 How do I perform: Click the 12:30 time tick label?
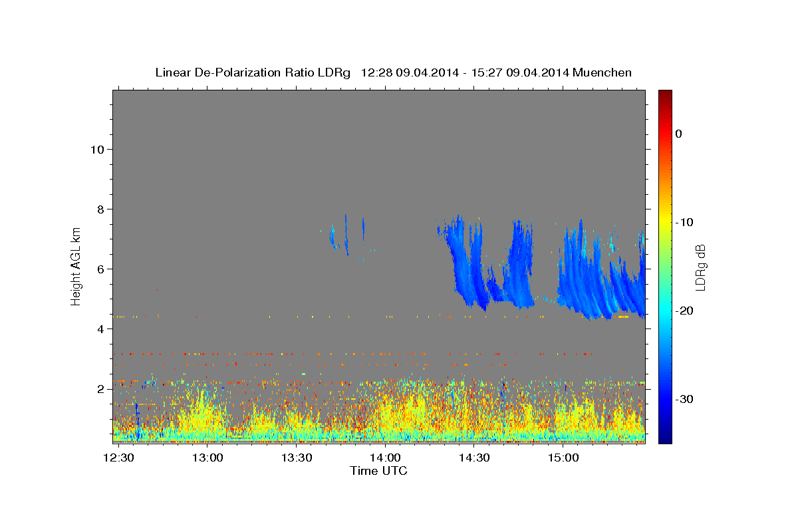coord(118,458)
